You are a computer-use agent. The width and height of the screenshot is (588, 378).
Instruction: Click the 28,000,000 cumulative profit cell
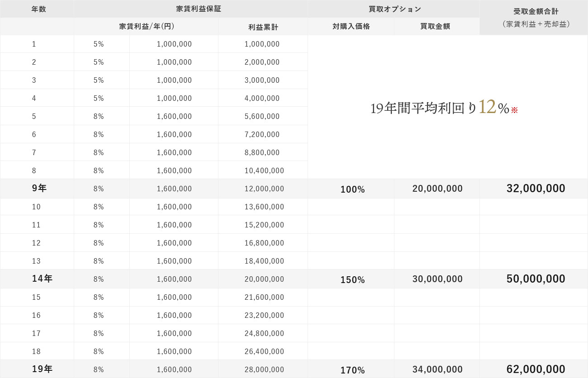click(x=264, y=370)
